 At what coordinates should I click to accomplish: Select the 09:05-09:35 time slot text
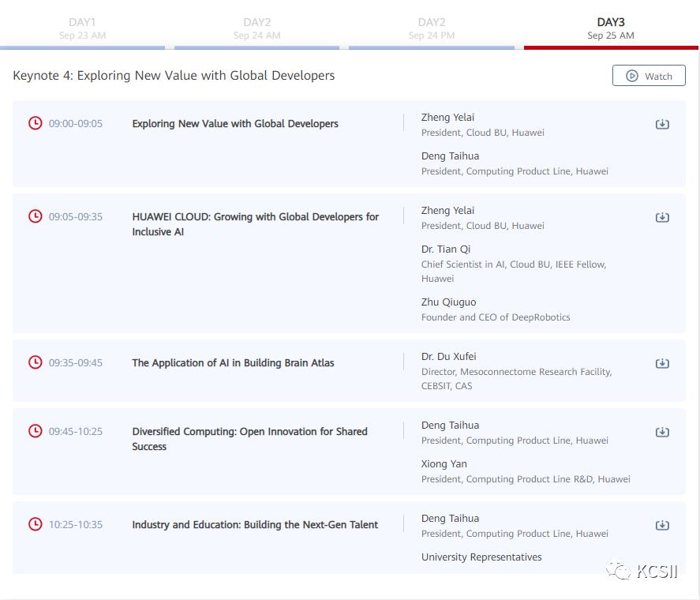(x=76, y=217)
